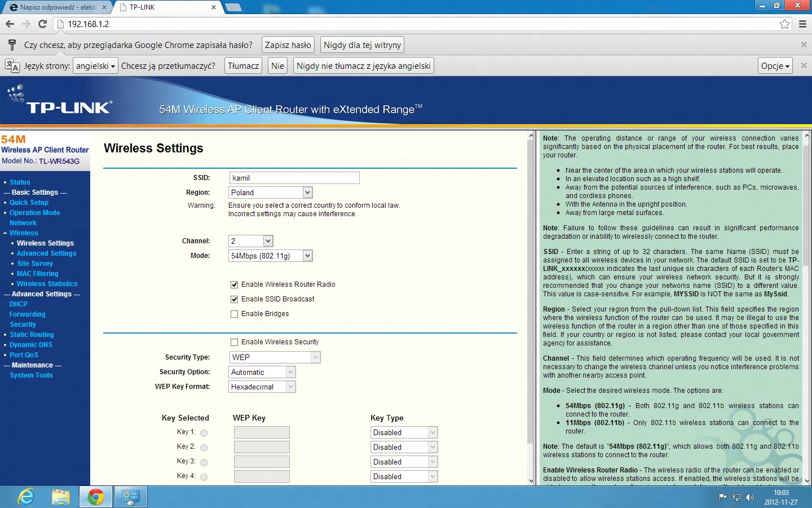Click the network tray icon
Screen dimensions: 812x508
736,497
